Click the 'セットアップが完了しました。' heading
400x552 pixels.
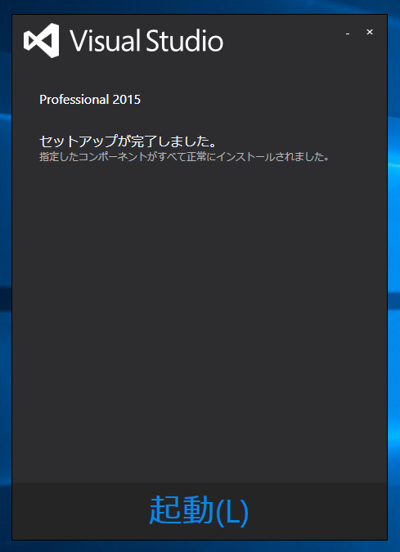point(128,142)
